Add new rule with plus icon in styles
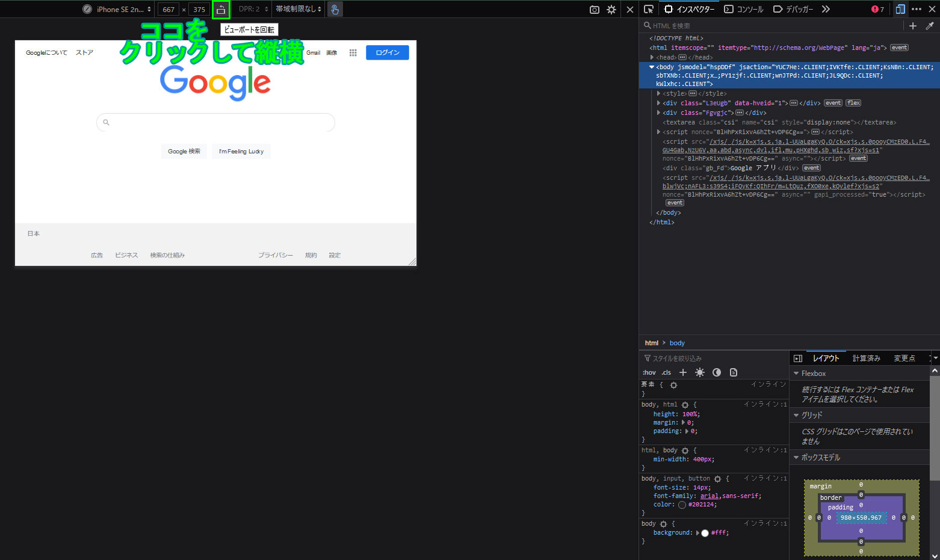 682,372
